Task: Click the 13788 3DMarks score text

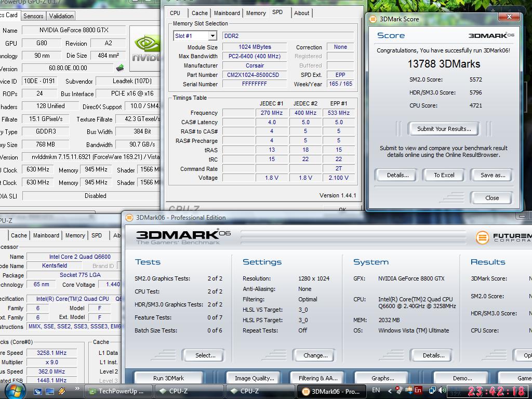Action: point(444,64)
